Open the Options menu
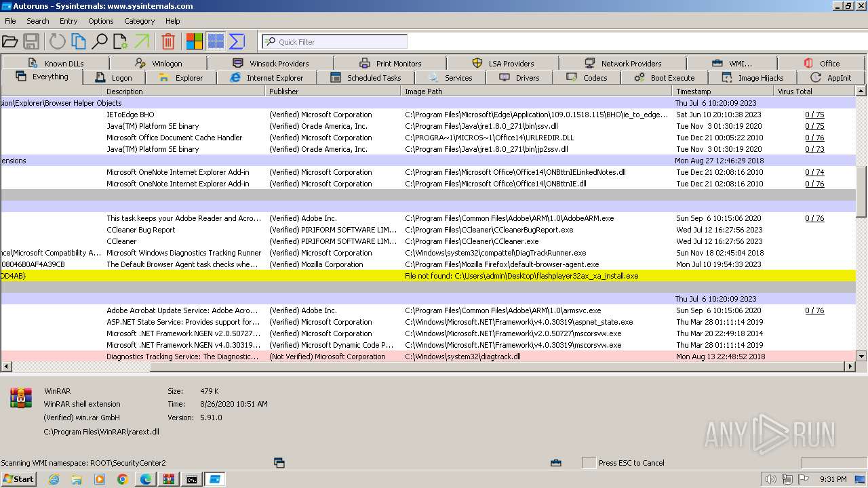The width and height of the screenshot is (868, 488). tap(101, 21)
